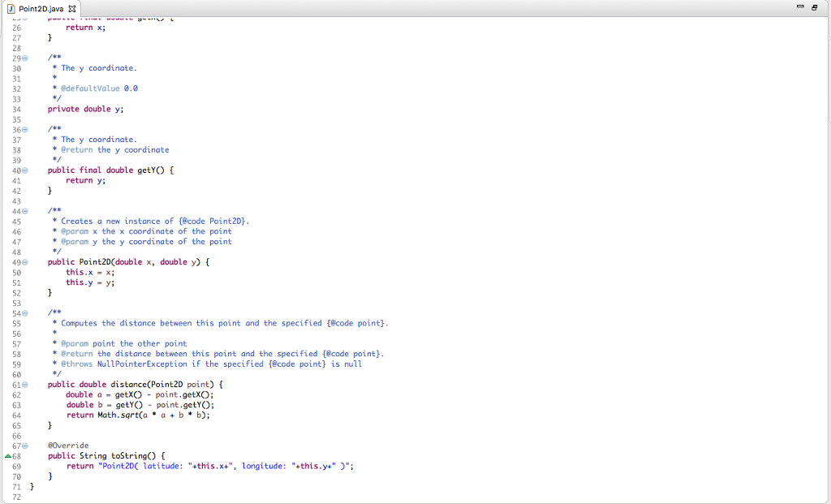
Task: Collapse the distance method on line 61
Action: (x=24, y=384)
